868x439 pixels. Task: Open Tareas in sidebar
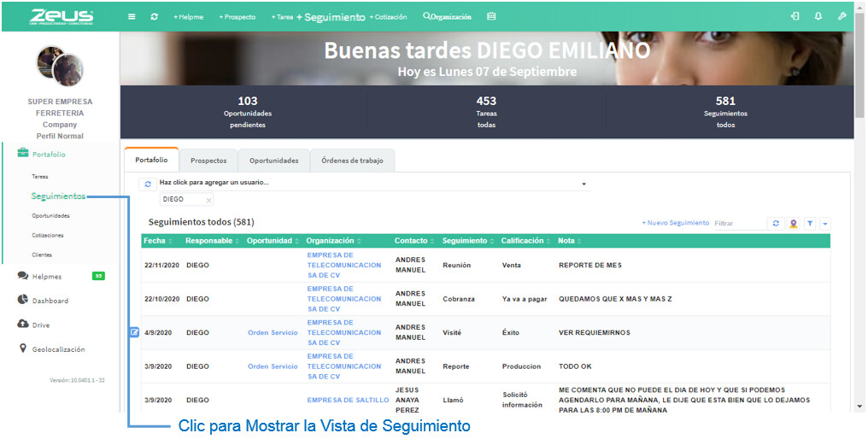pyautogui.click(x=40, y=177)
